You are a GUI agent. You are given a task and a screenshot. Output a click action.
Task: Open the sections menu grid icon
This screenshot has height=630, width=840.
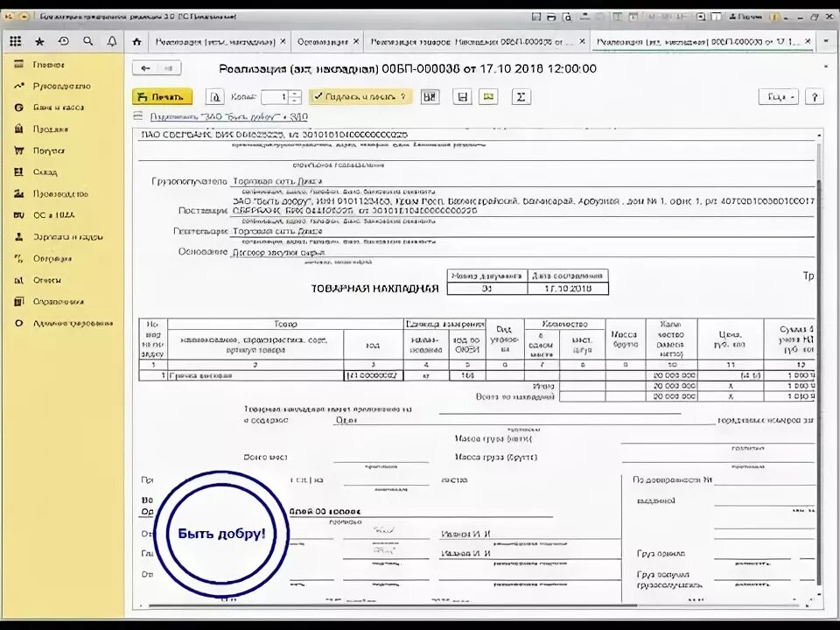[16, 41]
